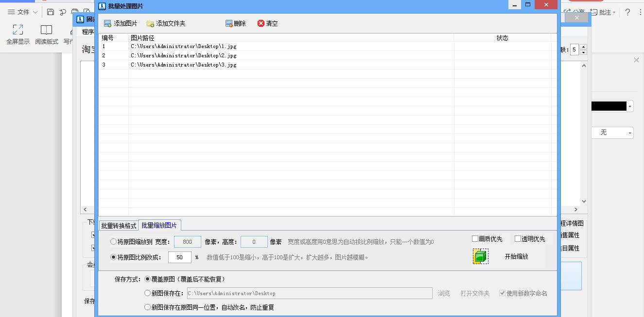
Task: Enable the 透明优先 checkbox
Action: [518, 238]
